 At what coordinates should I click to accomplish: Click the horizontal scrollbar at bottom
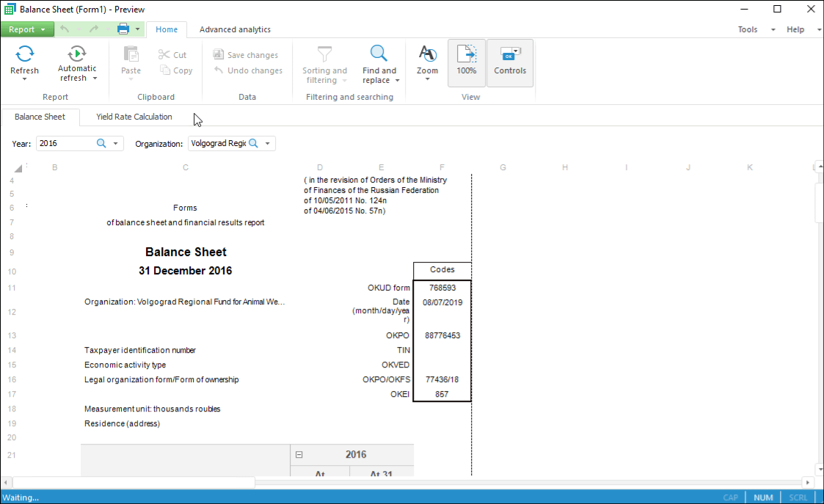point(132,482)
